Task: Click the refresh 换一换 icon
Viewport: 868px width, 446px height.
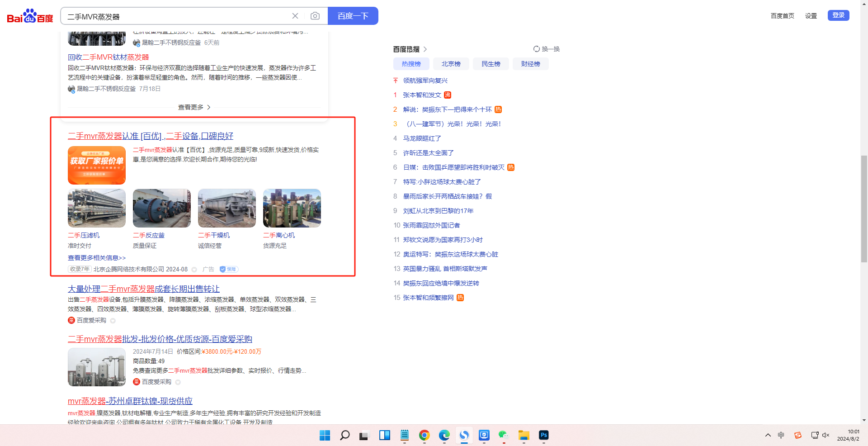Action: tap(537, 49)
